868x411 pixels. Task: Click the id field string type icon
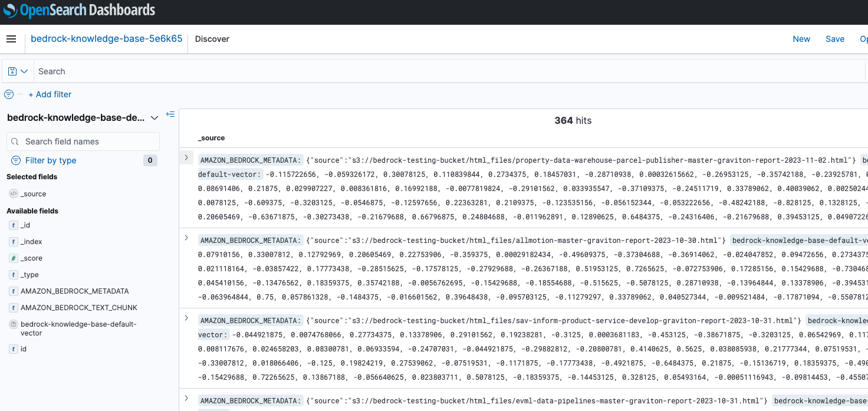[x=14, y=349]
